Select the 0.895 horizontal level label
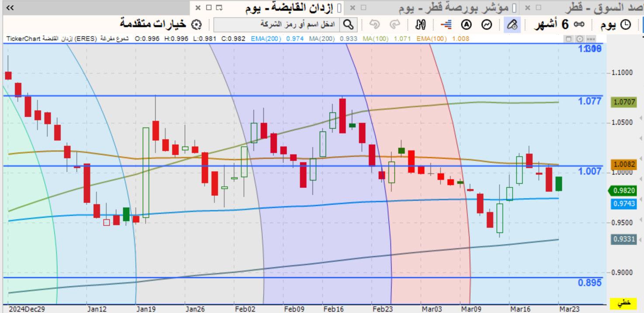644x313 pixels. pos(590,283)
